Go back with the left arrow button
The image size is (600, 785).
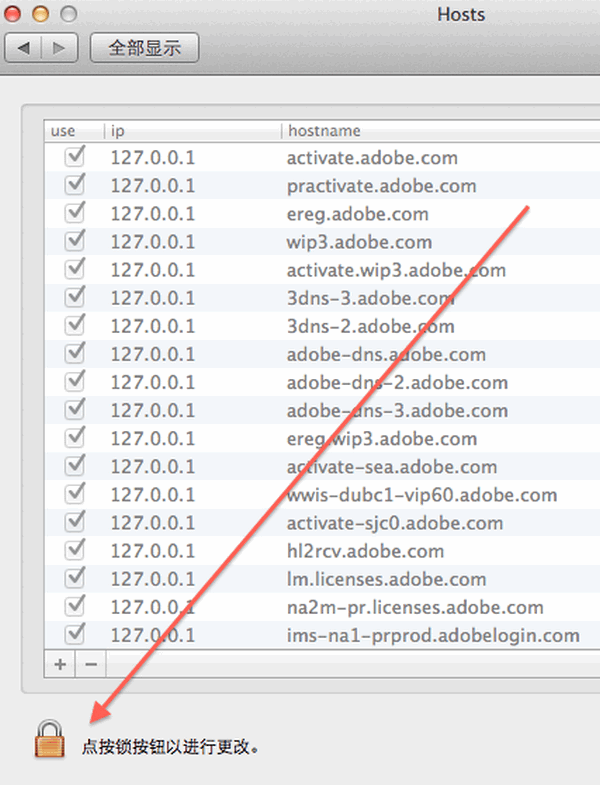(x=23, y=48)
